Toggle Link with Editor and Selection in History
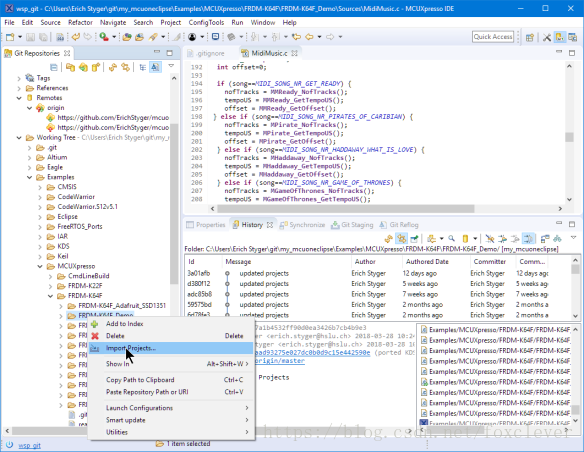The image size is (584, 452). (x=402, y=239)
